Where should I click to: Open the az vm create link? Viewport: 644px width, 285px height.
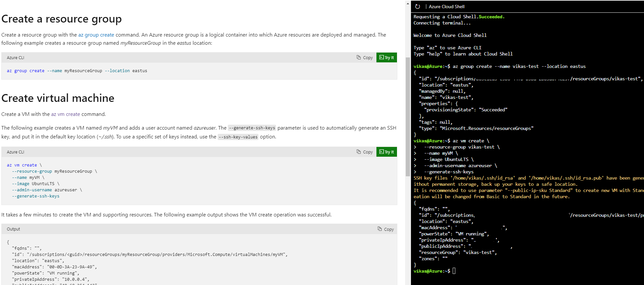(66, 114)
